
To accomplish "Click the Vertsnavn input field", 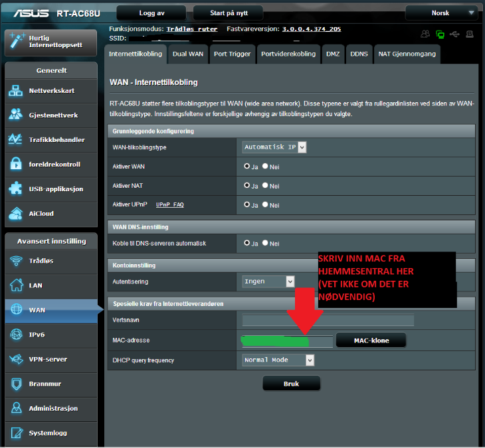I will click(x=328, y=320).
